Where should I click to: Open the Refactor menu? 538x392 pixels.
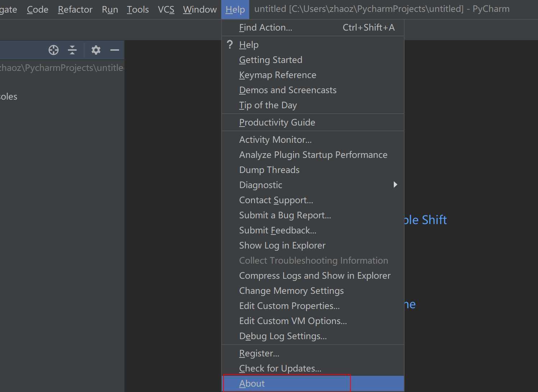[x=75, y=10]
